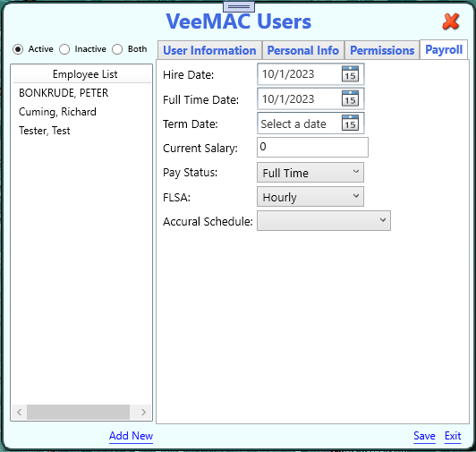Switch to the Permissions tab
The image size is (476, 452).
[382, 50]
